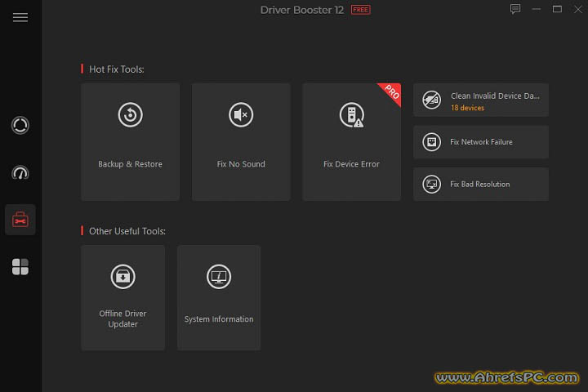The width and height of the screenshot is (588, 392).
Task: Click the red FREE edition badge
Action: tap(361, 10)
